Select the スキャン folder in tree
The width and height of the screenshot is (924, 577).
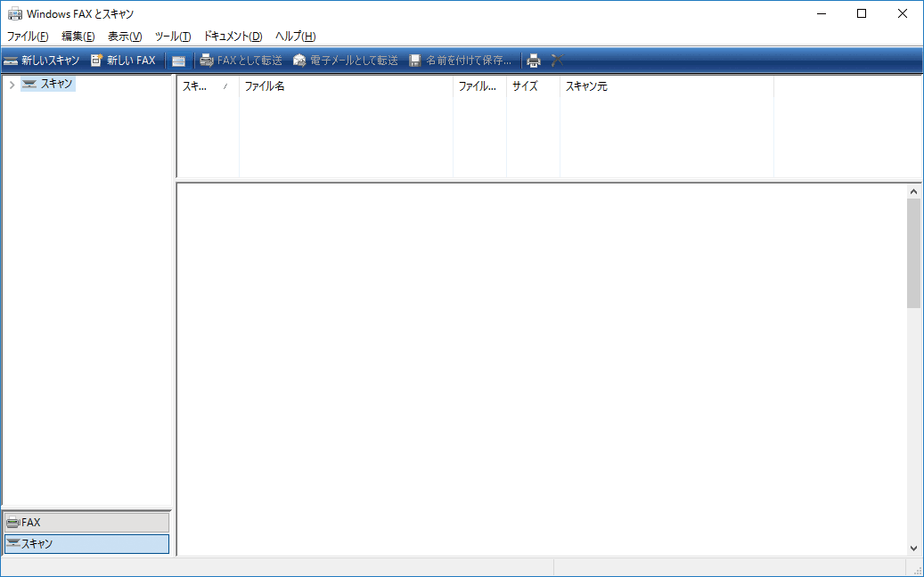[x=56, y=84]
